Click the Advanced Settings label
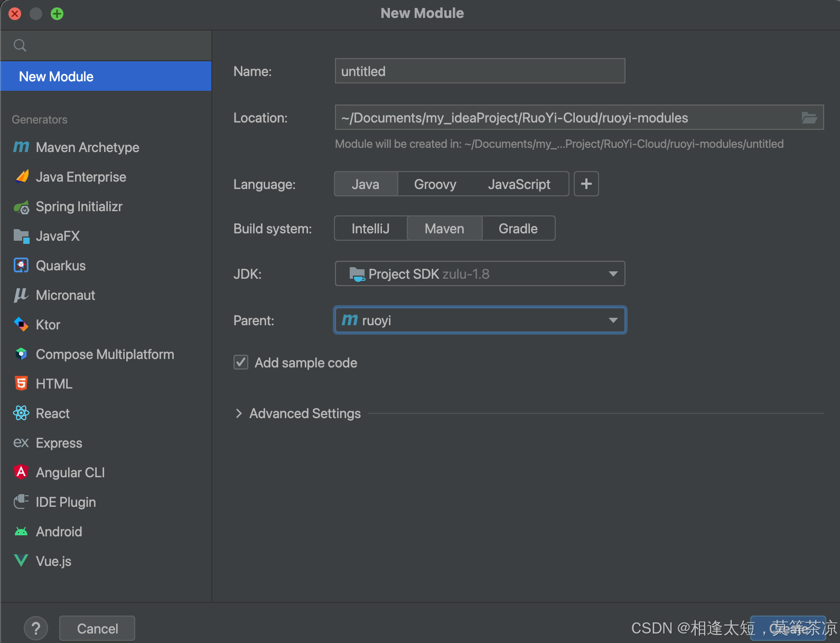 click(305, 413)
